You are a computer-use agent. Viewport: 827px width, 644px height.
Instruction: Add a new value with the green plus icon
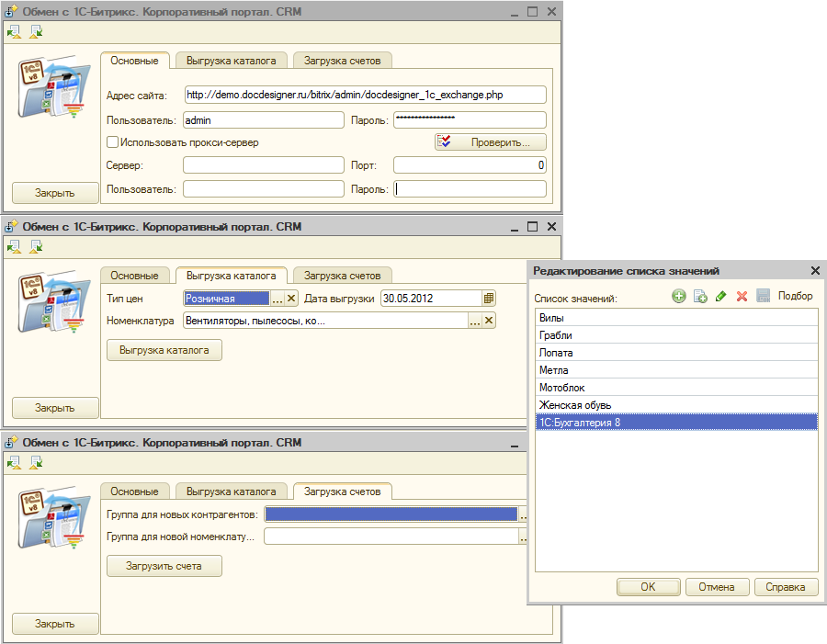679,297
